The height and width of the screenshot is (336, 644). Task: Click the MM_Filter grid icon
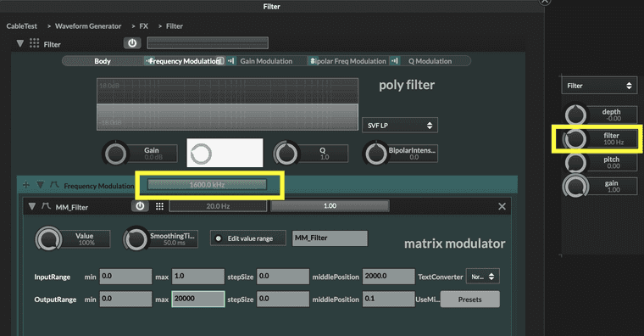point(159,206)
